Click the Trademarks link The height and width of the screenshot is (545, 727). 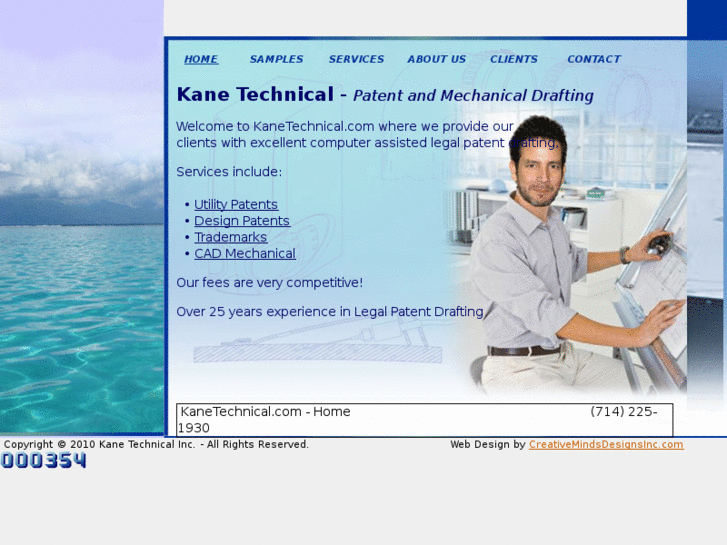(230, 237)
